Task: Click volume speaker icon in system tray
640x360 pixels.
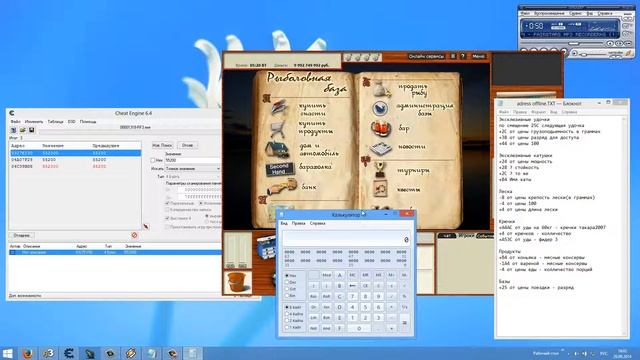Action: (584, 354)
